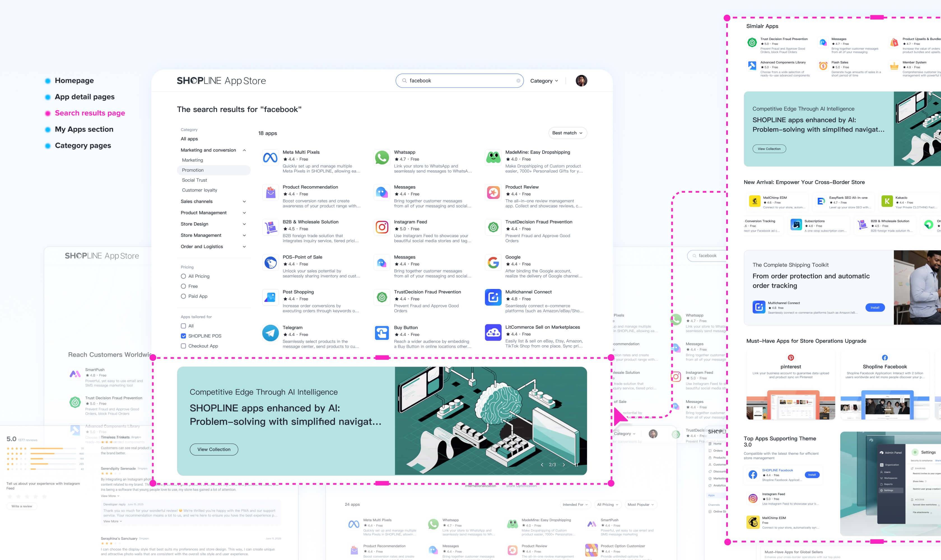Uncheck the SHOPLINE POS checkbox

tap(183, 336)
